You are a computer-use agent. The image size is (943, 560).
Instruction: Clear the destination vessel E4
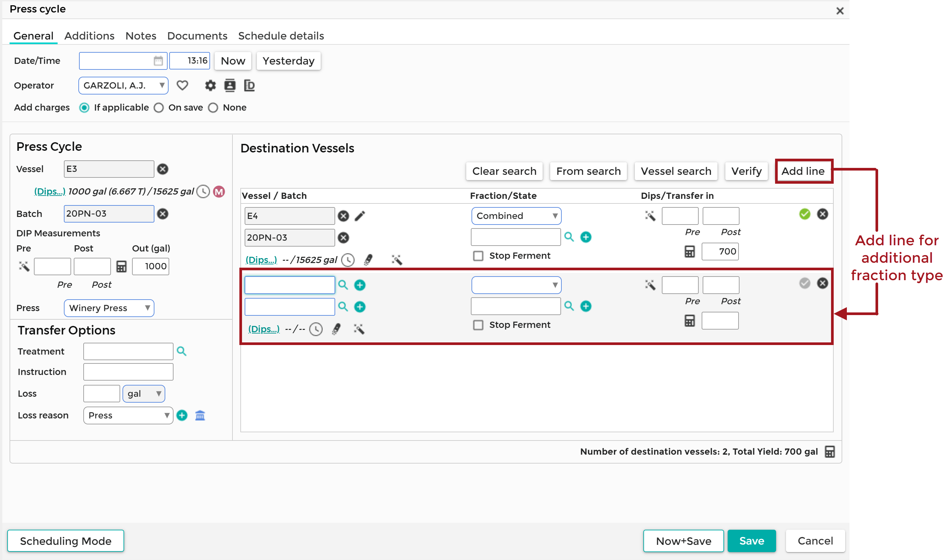(x=343, y=216)
